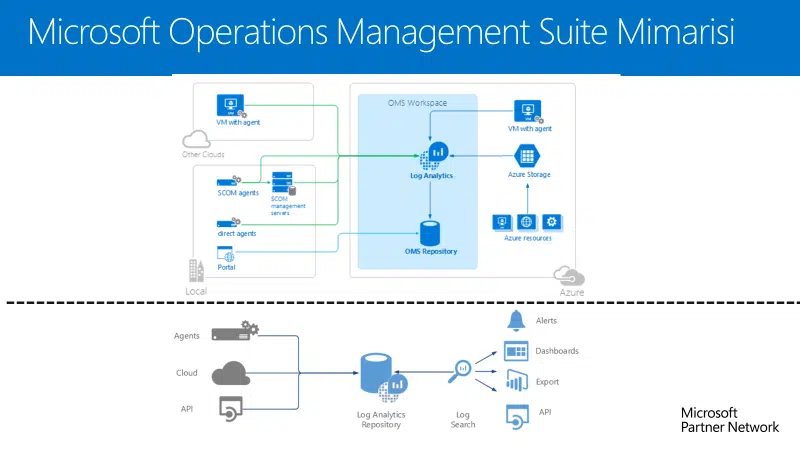Open the Dashboards icon
Screen dimensions: 800x450
pos(516,351)
